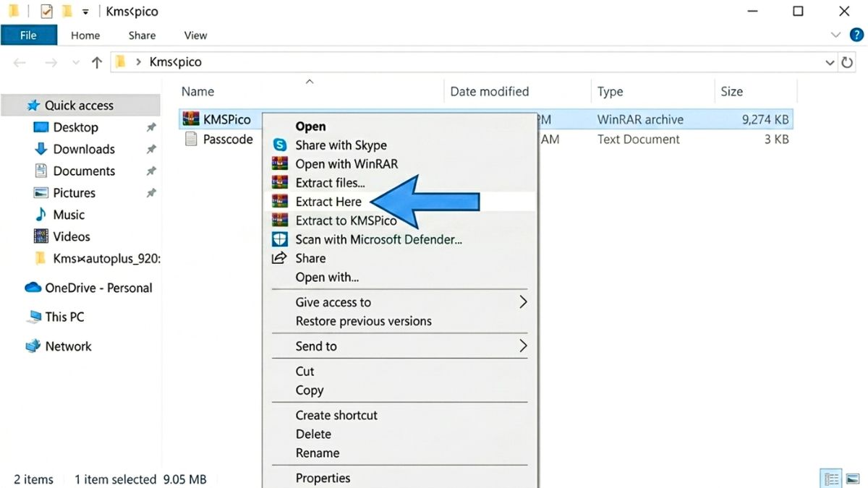
Task: Click the WinRAR icon beside Extract to KMSPico
Action: pyautogui.click(x=279, y=220)
